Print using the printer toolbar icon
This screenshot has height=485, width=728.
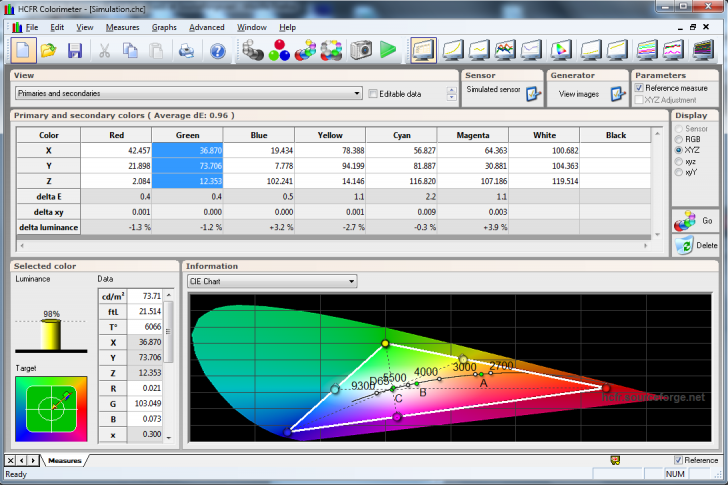click(x=186, y=49)
